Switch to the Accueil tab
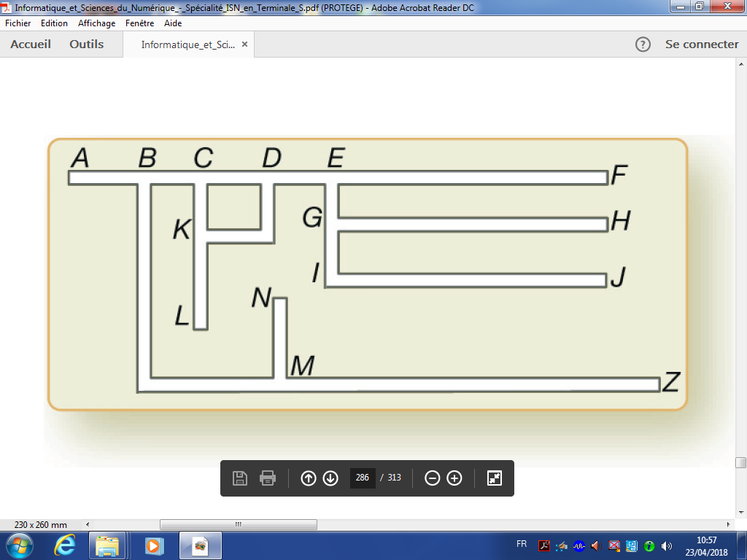747x560 pixels. (x=31, y=44)
